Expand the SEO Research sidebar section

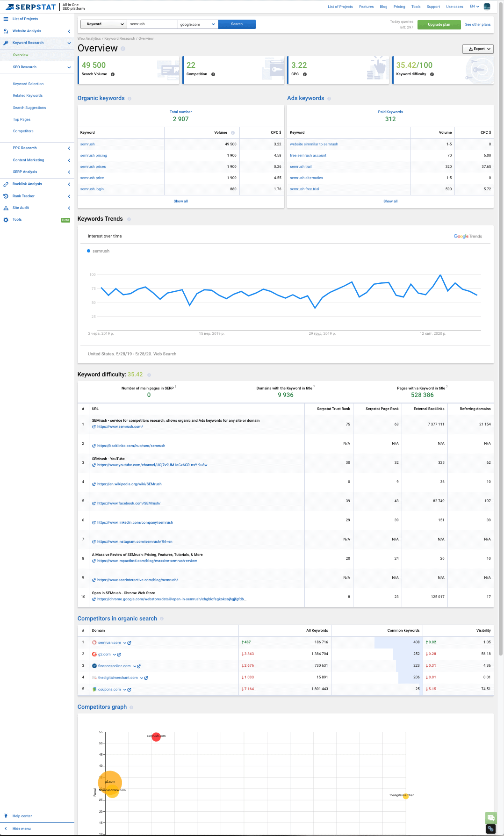69,67
